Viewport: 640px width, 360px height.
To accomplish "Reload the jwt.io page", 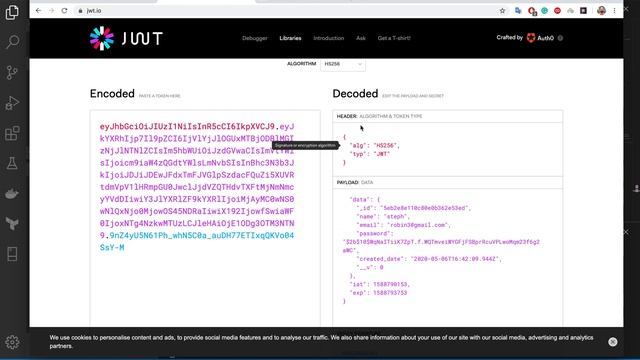I will coord(64,11).
